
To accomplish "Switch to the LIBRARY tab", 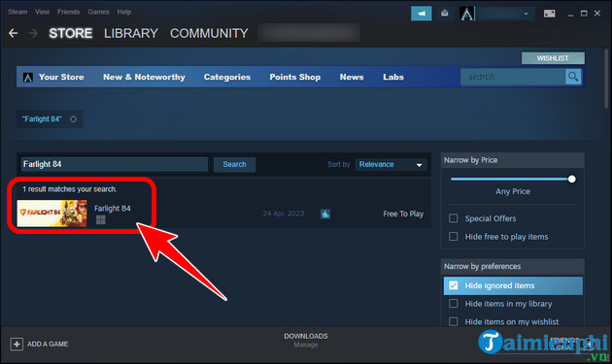I will (x=131, y=33).
